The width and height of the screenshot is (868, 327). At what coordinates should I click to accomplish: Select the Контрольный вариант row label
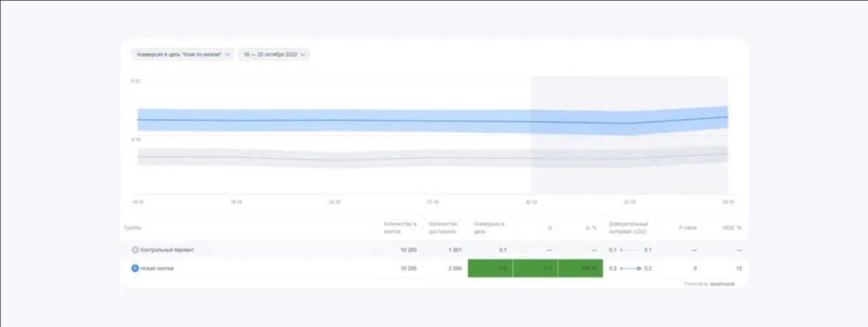click(x=168, y=250)
